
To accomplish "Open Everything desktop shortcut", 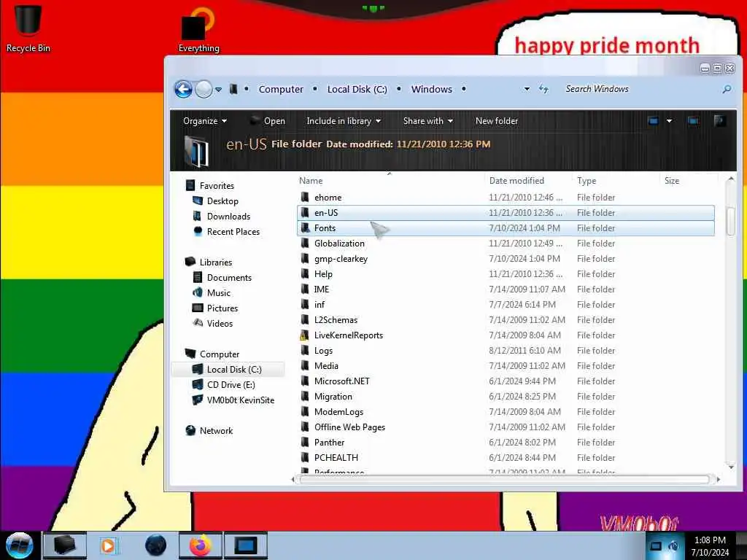I will point(198,29).
